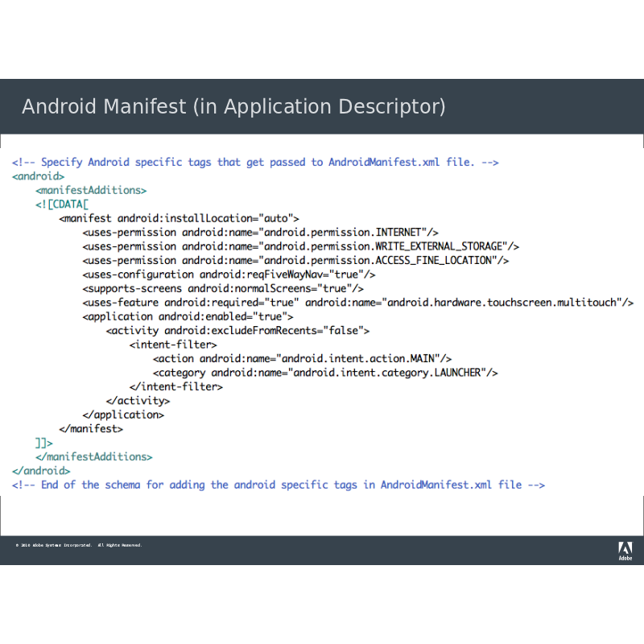Click the uses-configuration reqFiveWayNav line
Viewport: 644px width, 644px height.
[x=229, y=275]
